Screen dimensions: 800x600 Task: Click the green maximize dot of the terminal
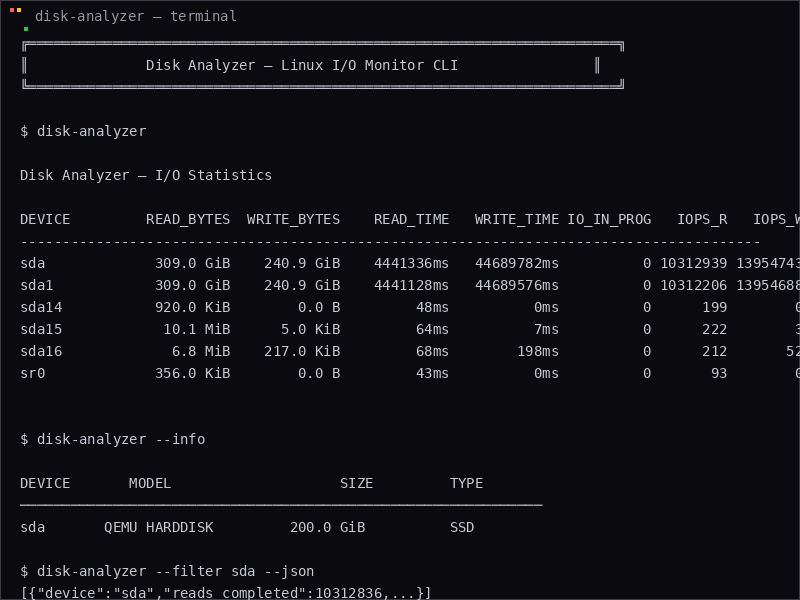(x=26, y=29)
